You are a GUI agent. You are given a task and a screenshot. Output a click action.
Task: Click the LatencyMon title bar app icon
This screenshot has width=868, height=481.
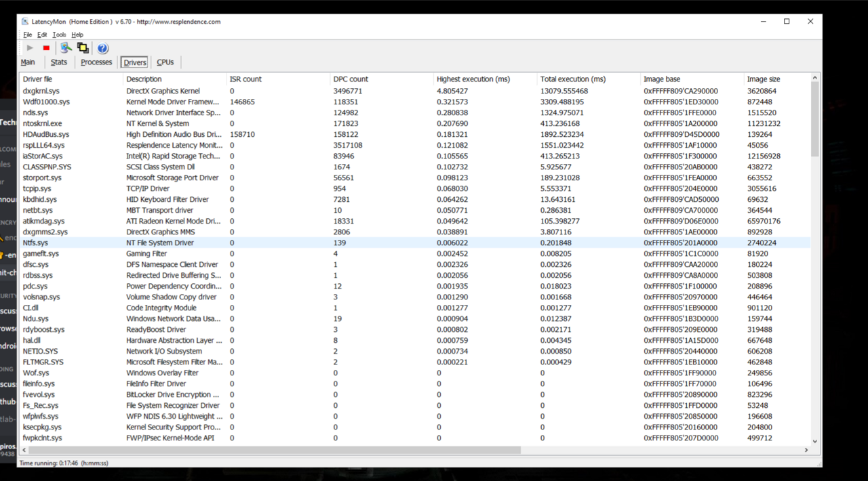(x=25, y=22)
